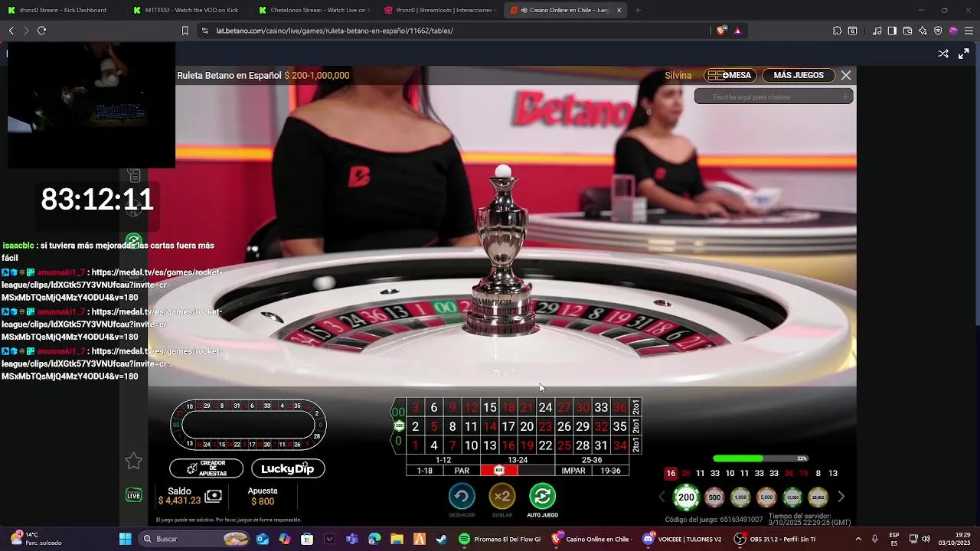Image resolution: width=980 pixels, height=551 pixels.
Task: Click the shuffle icon above the game
Action: click(x=943, y=54)
